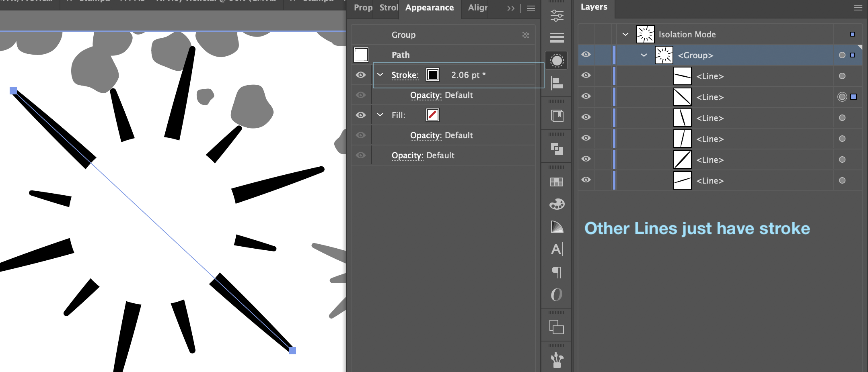Screen dimensions: 868x372
Task: Open the Gradient panel icon
Action: pos(557,227)
